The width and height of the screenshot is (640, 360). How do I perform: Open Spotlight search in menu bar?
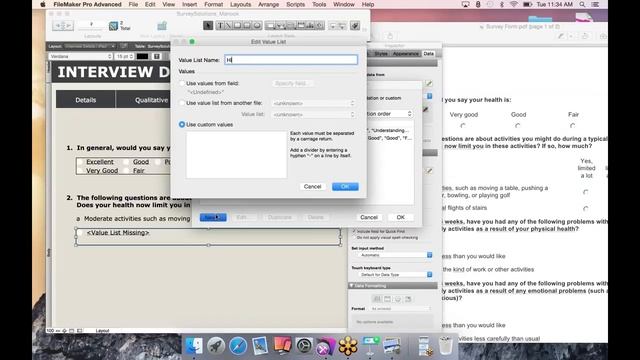point(582,4)
